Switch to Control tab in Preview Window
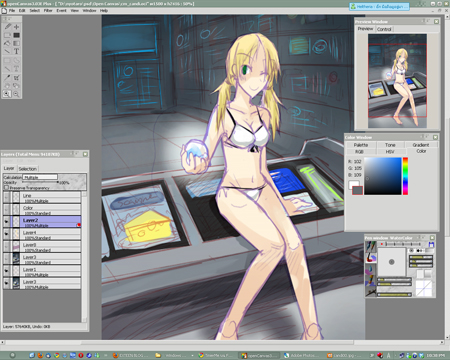450x360 pixels. (384, 29)
